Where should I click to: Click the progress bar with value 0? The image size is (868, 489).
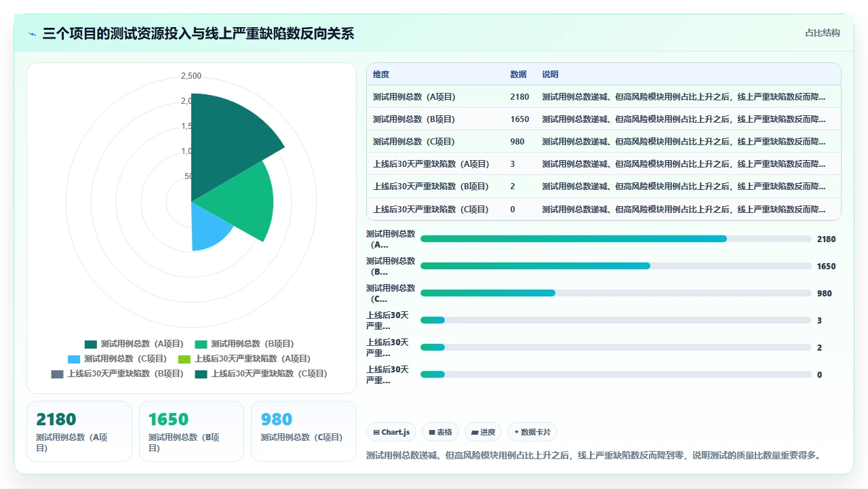coord(616,374)
